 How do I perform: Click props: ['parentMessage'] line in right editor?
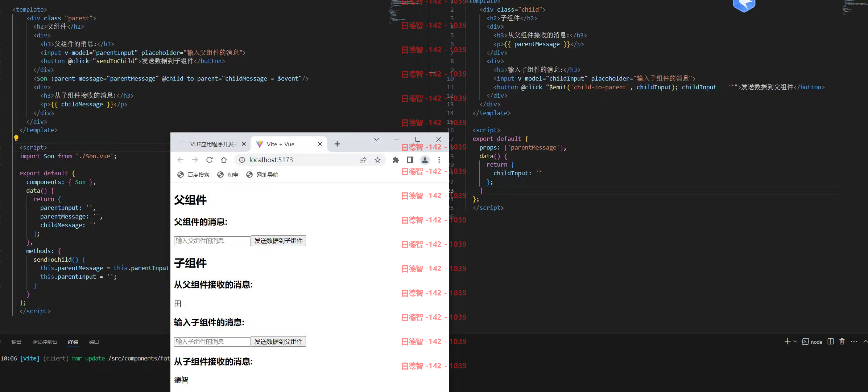(x=522, y=147)
